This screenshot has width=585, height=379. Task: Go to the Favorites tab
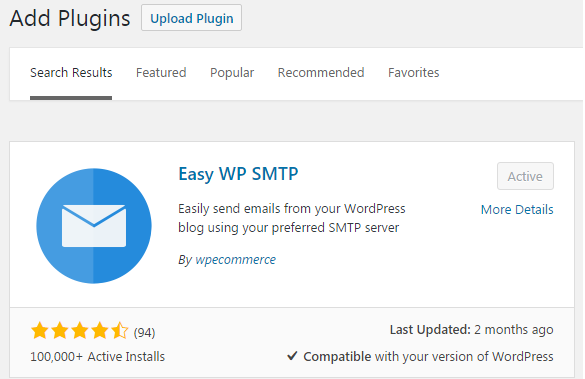[413, 73]
